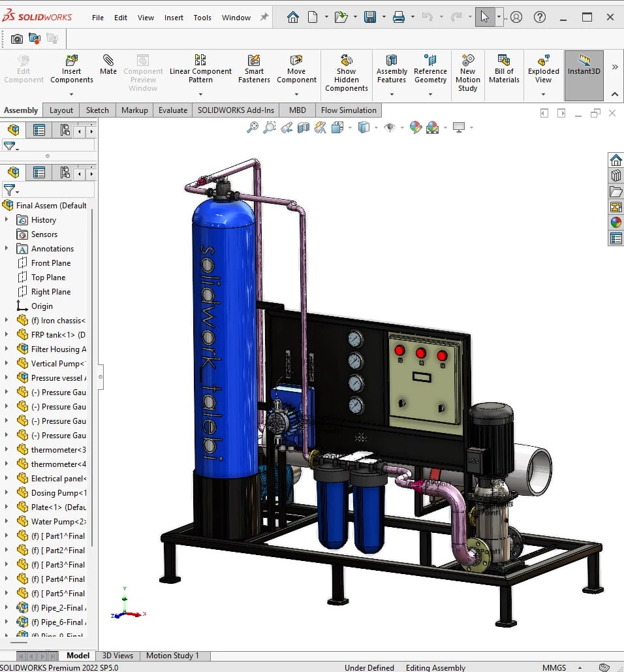Expand the Electrical panel component
Screen dimensions: 624x672
click(7, 478)
